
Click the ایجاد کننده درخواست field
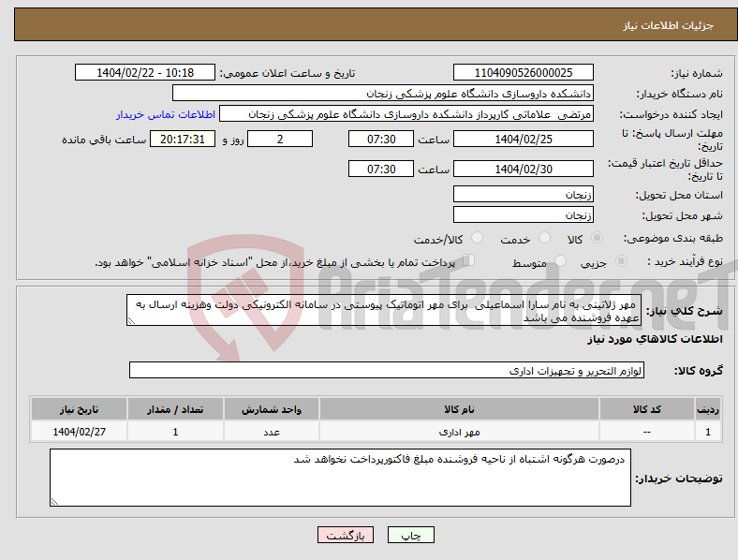[x=406, y=114]
